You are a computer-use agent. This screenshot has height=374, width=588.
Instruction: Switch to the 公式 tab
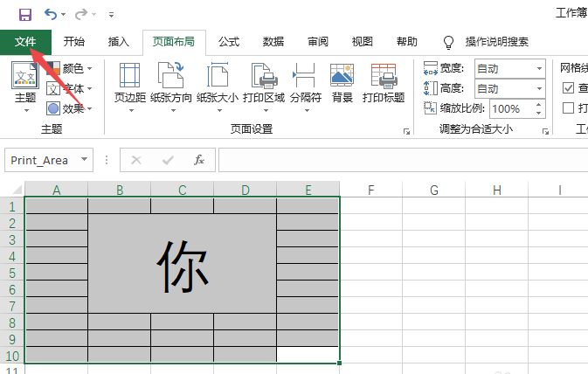229,42
